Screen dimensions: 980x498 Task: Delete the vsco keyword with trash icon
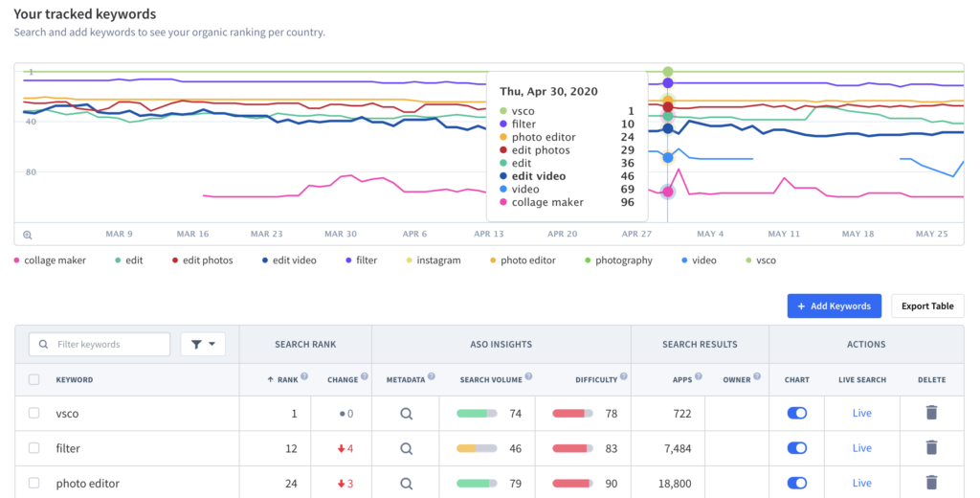pos(931,414)
